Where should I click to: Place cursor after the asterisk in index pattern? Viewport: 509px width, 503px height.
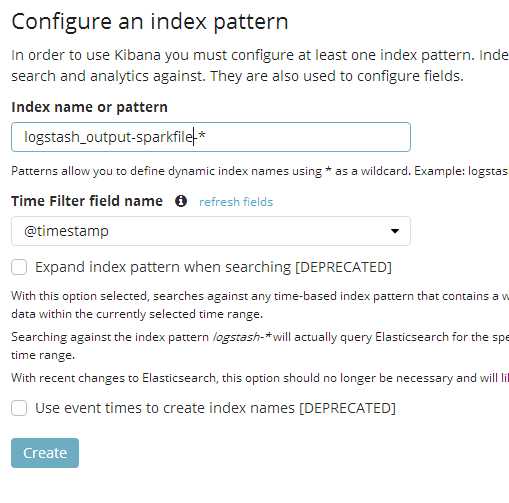tap(206, 137)
